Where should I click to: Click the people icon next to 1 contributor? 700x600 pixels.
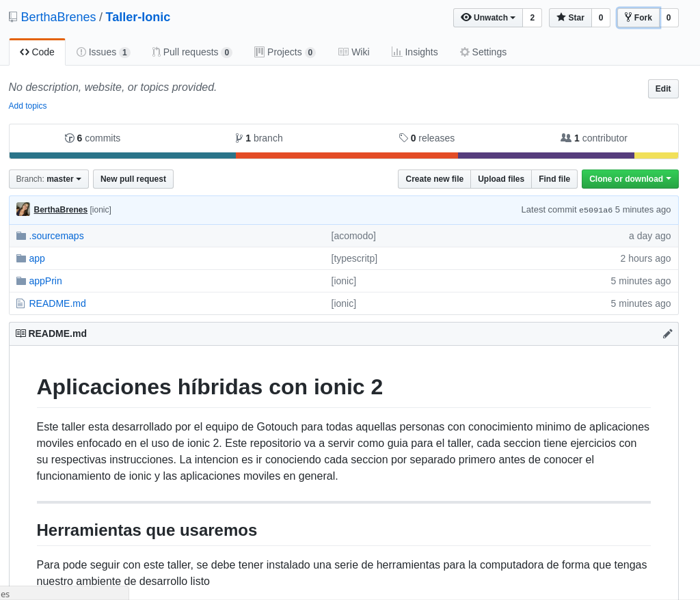point(565,138)
